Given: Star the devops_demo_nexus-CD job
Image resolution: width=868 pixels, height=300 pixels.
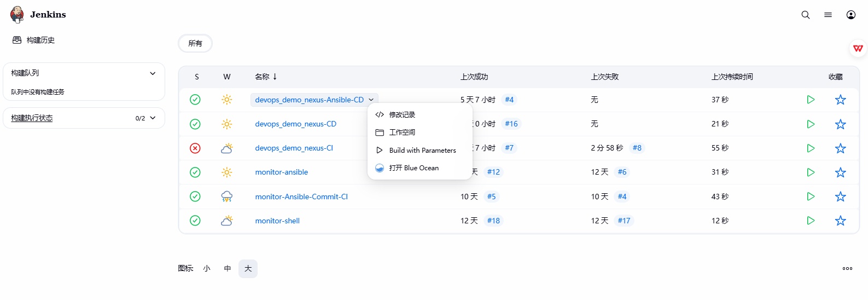Looking at the screenshot, I should [840, 124].
